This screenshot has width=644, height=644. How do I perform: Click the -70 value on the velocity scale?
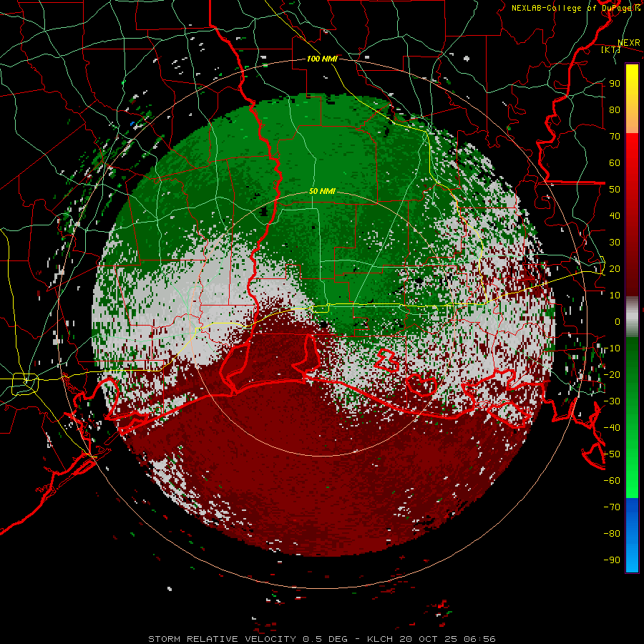[x=612, y=507]
